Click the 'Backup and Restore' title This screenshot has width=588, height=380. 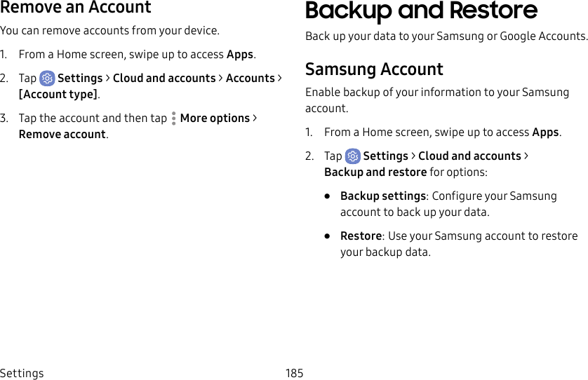[421, 11]
